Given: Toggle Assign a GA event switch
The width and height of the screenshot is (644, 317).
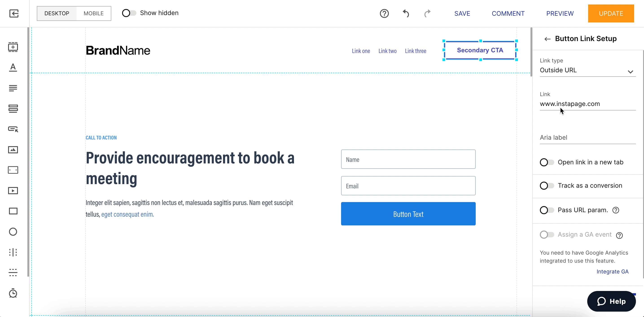Looking at the screenshot, I should click(x=547, y=235).
